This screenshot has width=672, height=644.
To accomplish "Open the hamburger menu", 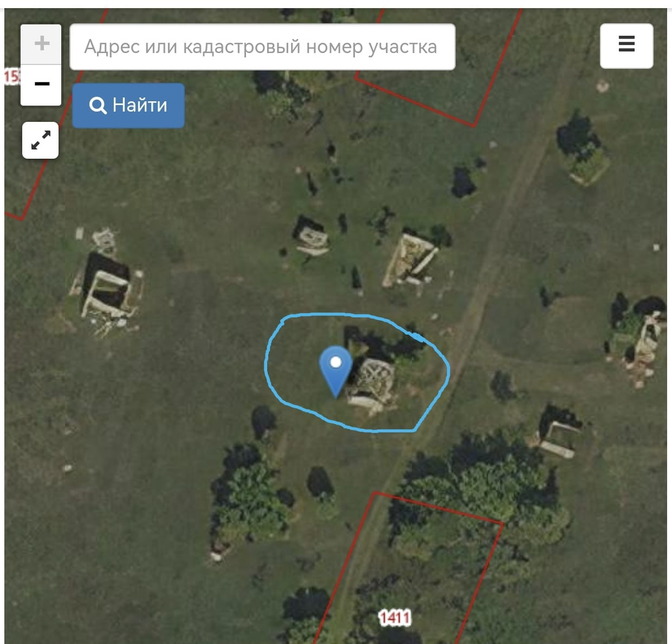I will tap(626, 46).
